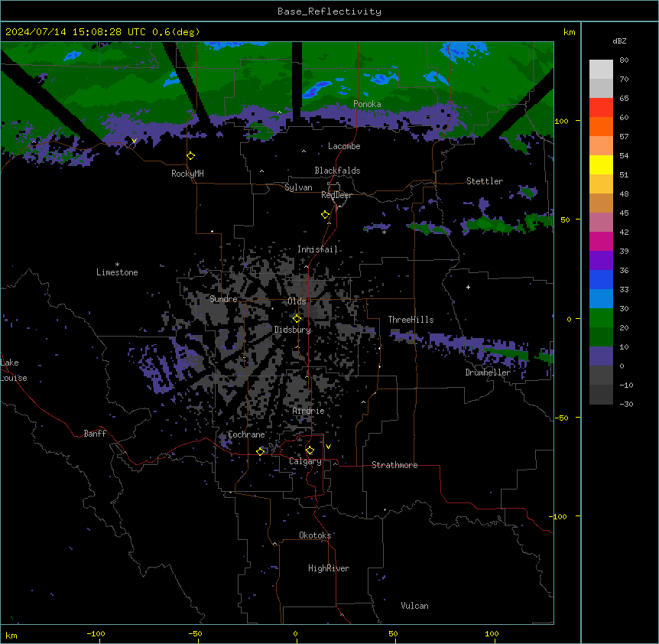Pick the red 60-65 dBZ legend color
Viewport: 659px width, 644px height.
point(601,108)
